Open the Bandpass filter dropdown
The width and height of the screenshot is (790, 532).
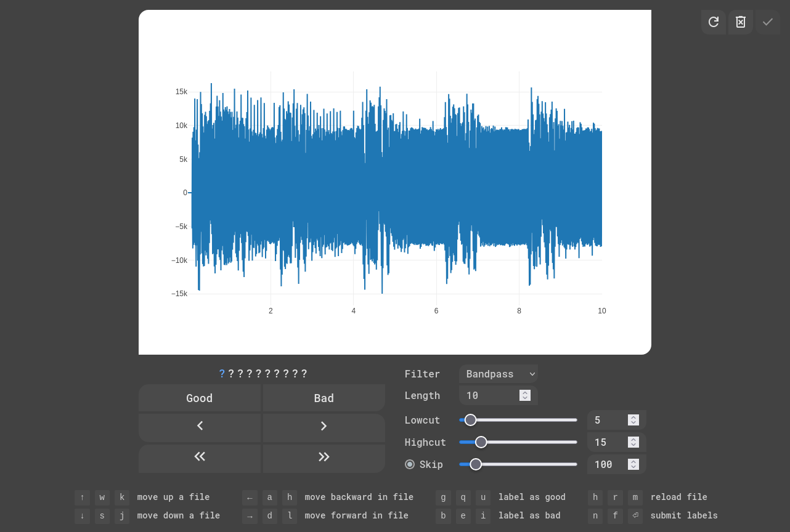(x=498, y=374)
